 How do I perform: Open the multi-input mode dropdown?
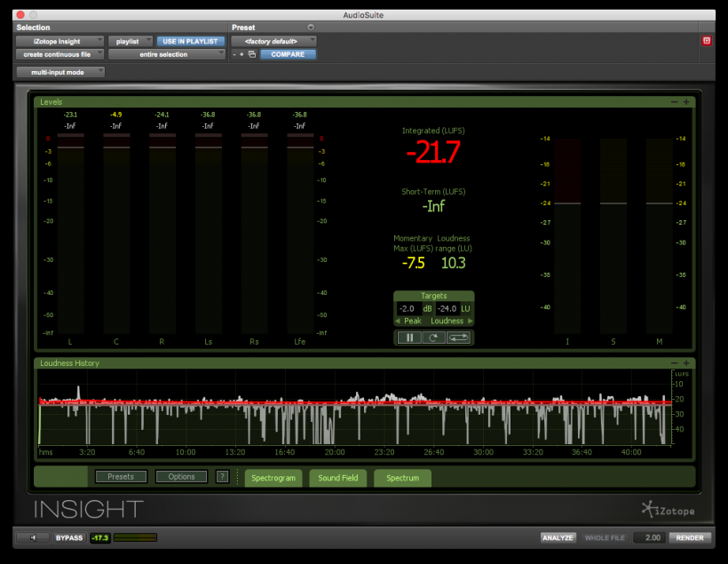tap(61, 72)
